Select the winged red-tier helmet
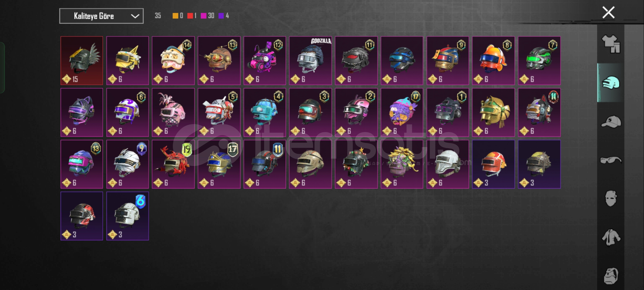 pyautogui.click(x=82, y=61)
